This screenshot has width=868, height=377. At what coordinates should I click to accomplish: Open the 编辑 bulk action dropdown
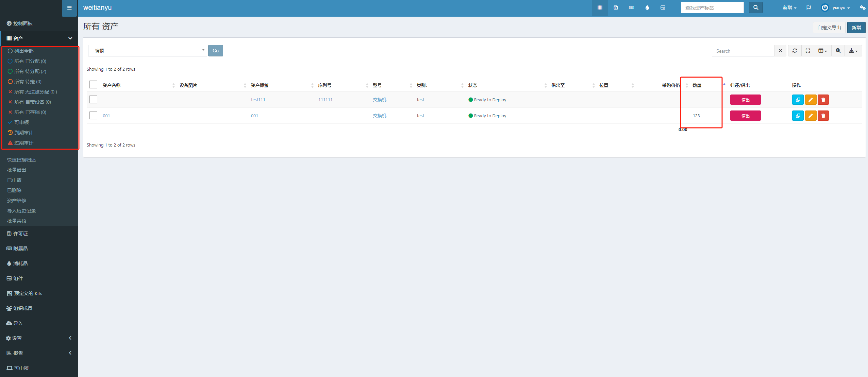pos(147,51)
